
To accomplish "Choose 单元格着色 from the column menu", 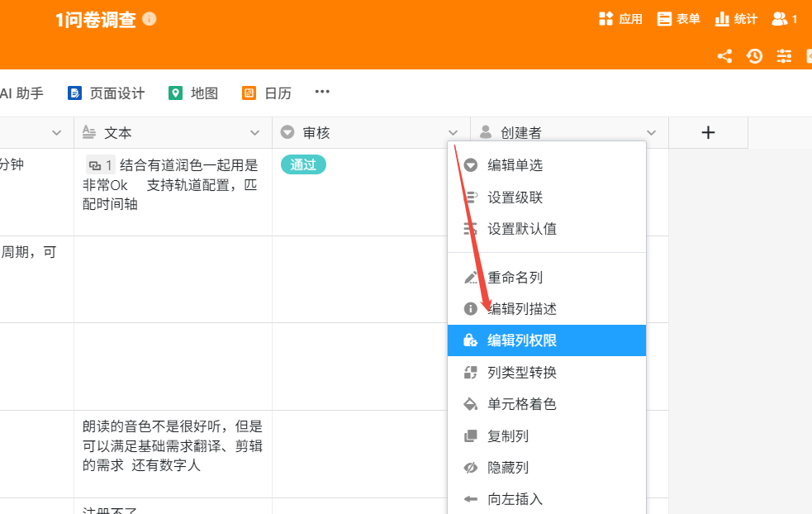I will point(547,404).
